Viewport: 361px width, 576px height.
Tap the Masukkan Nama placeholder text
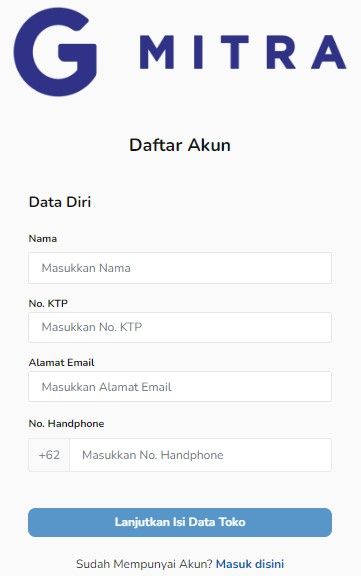[86, 268]
